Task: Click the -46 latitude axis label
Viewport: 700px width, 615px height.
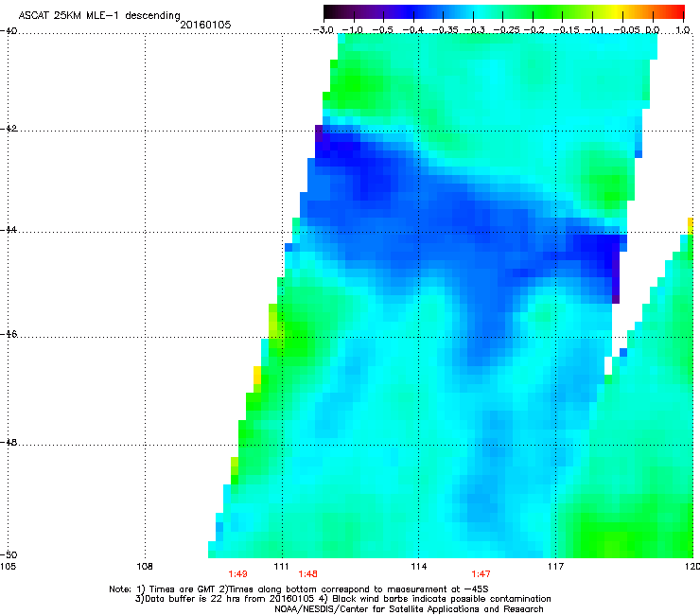Action: [x=9, y=334]
